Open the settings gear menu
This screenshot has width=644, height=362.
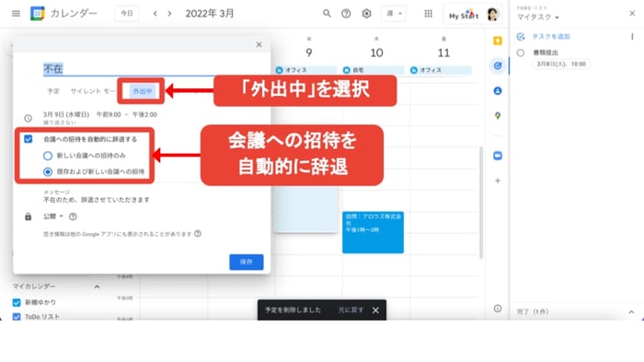click(366, 14)
